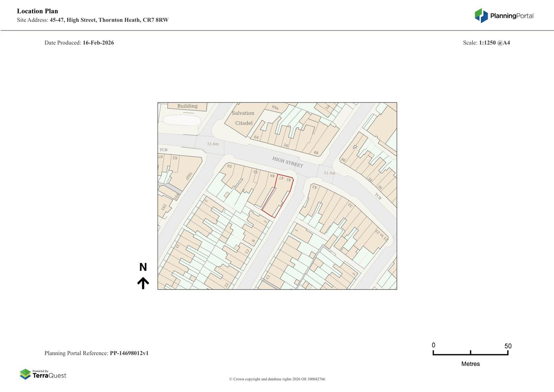Click the 51.6m spot height marker
Screen dimensions: 554x392
pyautogui.click(x=213, y=144)
